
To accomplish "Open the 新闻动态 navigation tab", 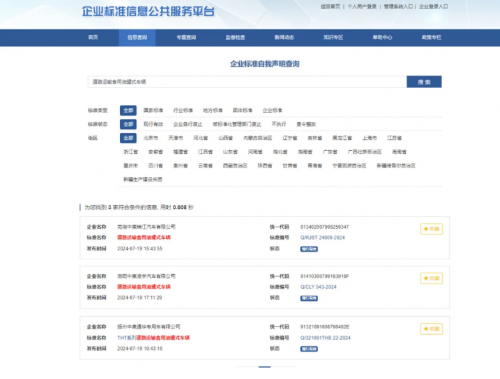I will (x=284, y=37).
